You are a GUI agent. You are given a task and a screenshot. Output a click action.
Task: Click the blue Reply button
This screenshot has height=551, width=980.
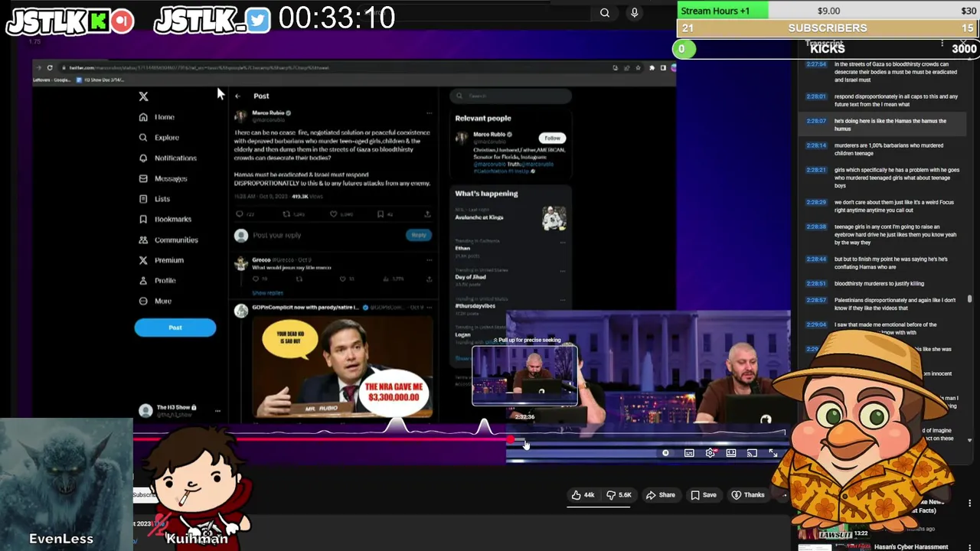tap(419, 235)
